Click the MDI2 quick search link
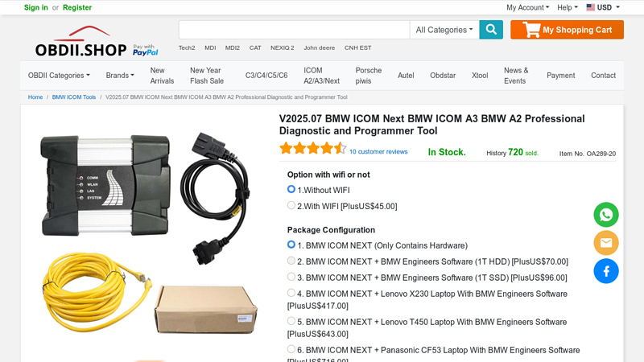The width and height of the screenshot is (644, 362). click(233, 47)
